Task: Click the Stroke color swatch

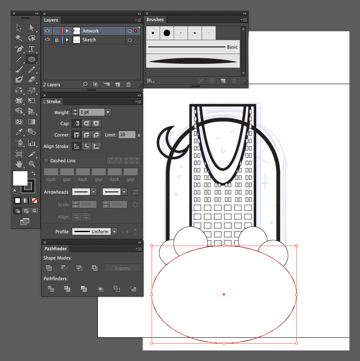Action: point(28,186)
